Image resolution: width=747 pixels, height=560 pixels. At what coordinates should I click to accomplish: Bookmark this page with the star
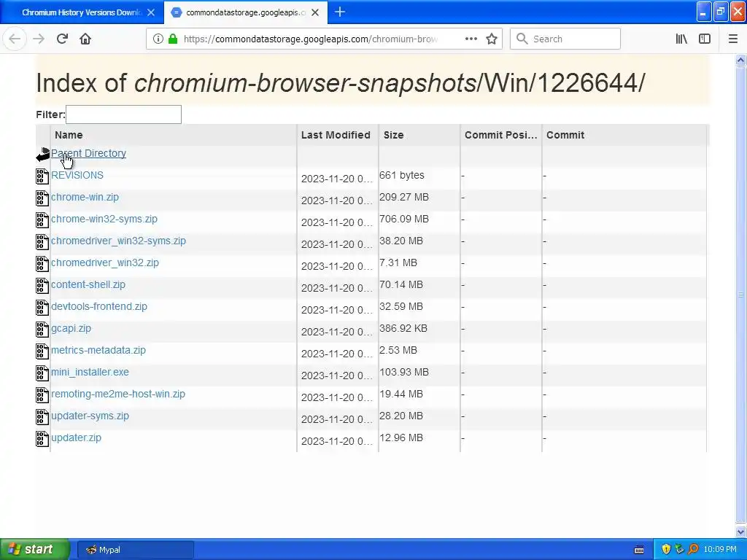pyautogui.click(x=492, y=39)
